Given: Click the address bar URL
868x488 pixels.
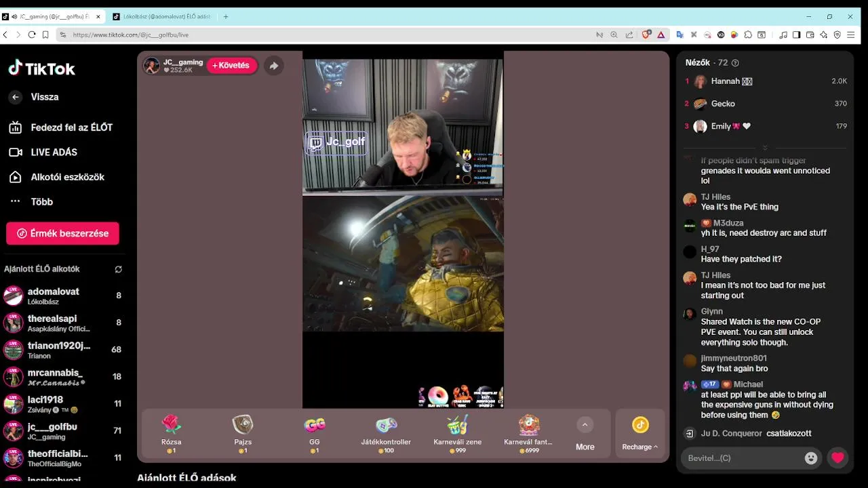Looking at the screenshot, I should coord(131,35).
